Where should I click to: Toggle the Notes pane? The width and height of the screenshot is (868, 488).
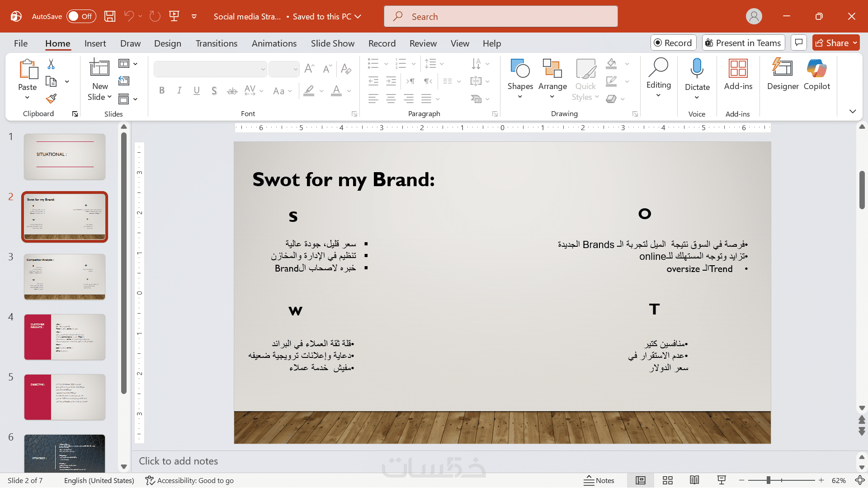pyautogui.click(x=599, y=480)
